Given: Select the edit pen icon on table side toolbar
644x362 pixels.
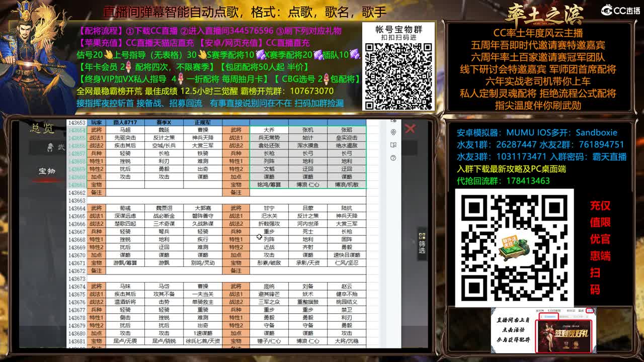Looking at the screenshot, I should tap(393, 120).
